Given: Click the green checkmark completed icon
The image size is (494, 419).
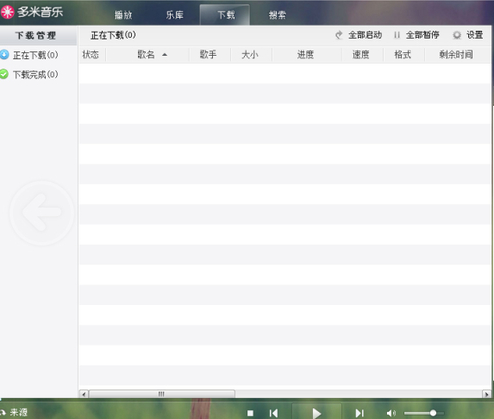Looking at the screenshot, I should pyautogui.click(x=4, y=74).
